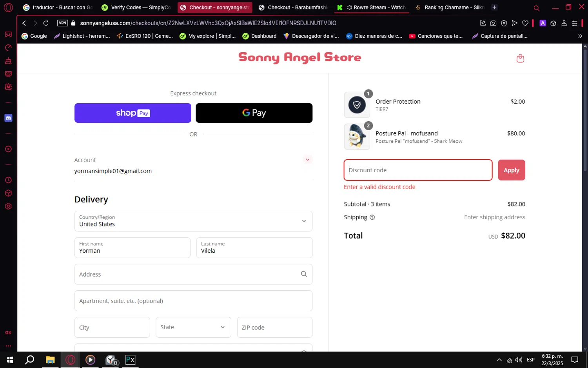Open File Explorer from taskbar
This screenshot has width=588, height=368.
[x=50, y=360]
